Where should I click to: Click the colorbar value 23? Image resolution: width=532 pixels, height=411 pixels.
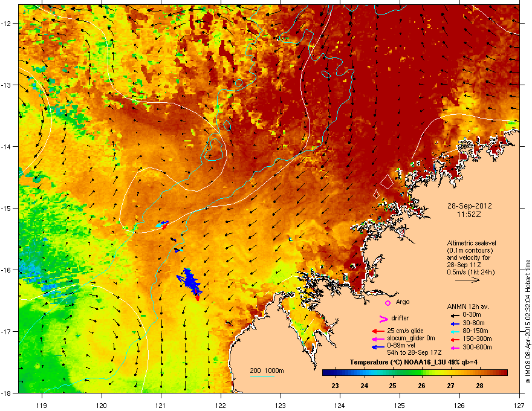[x=335, y=386]
